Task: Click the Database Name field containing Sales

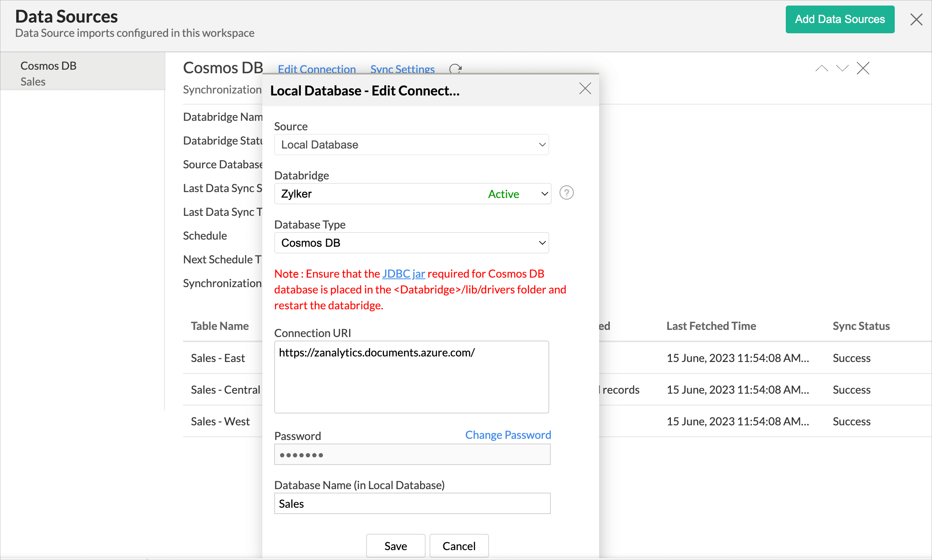Action: coord(412,503)
